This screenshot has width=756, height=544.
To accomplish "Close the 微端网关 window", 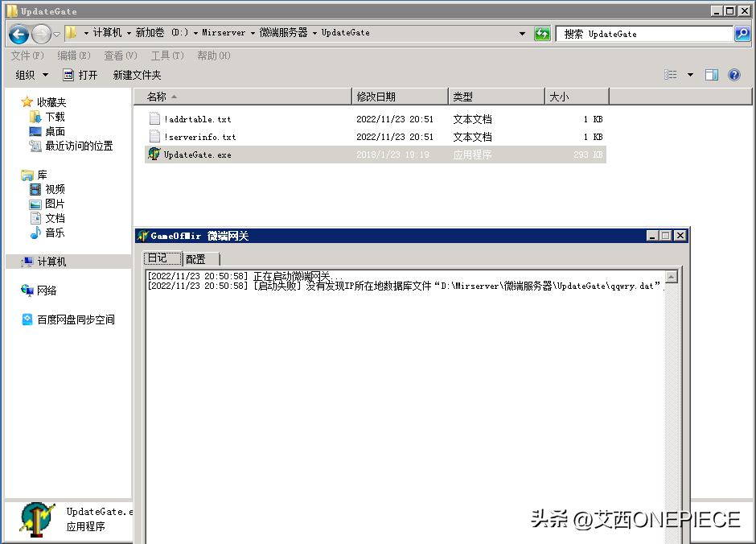I will (680, 235).
